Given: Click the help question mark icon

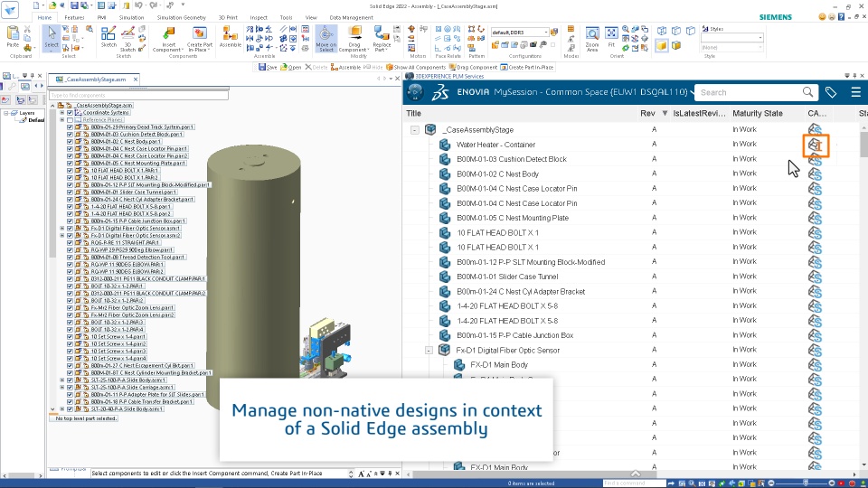Looking at the screenshot, I should tap(841, 17).
